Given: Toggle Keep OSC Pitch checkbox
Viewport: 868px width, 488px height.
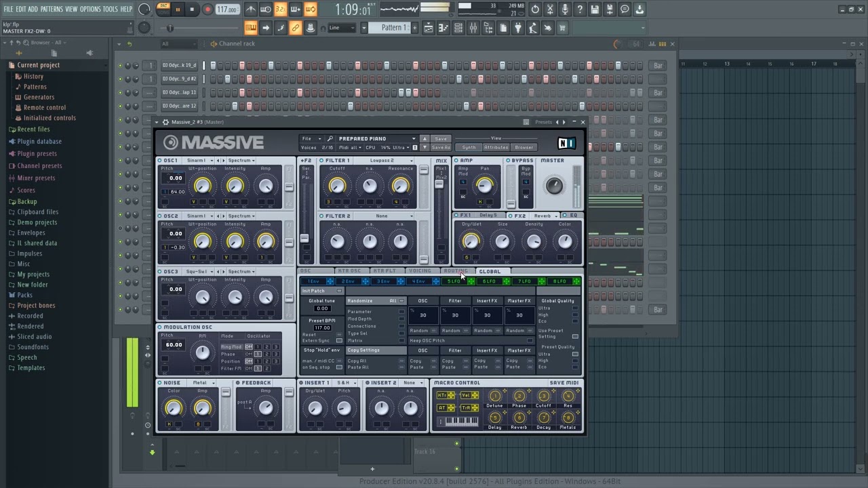Looking at the screenshot, I should [530, 340].
